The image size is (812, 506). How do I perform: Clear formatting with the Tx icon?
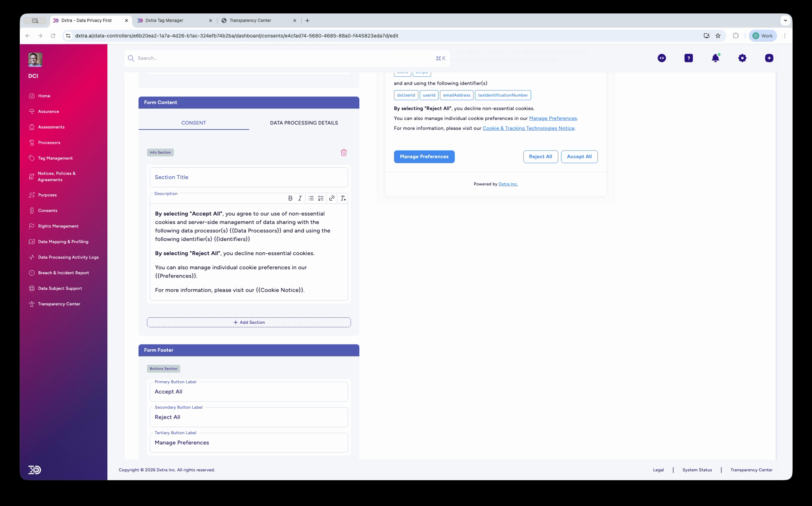pos(342,198)
